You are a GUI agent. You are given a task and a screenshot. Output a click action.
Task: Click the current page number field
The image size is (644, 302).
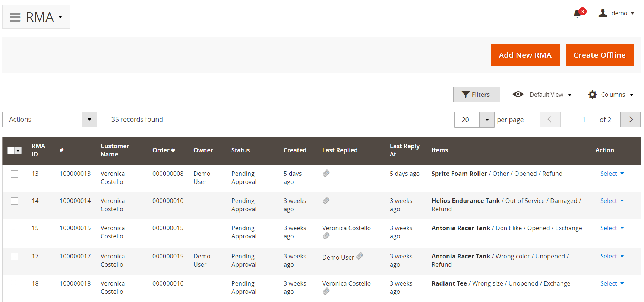(584, 120)
